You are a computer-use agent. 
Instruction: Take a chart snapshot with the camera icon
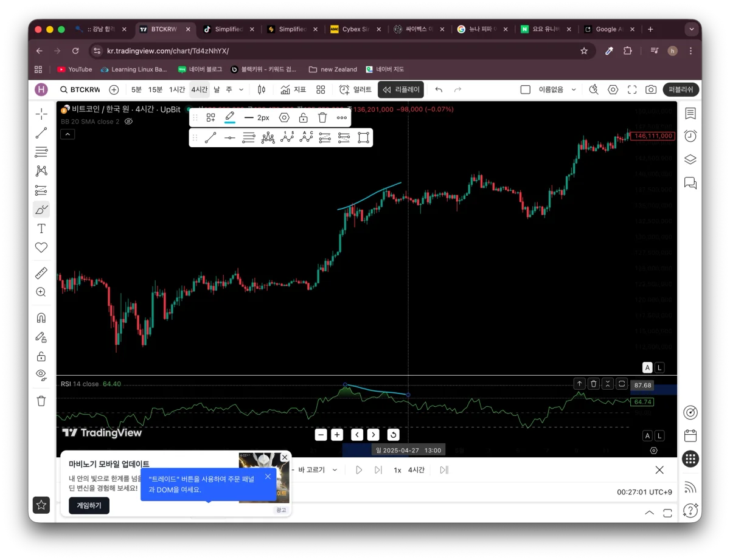click(x=650, y=89)
